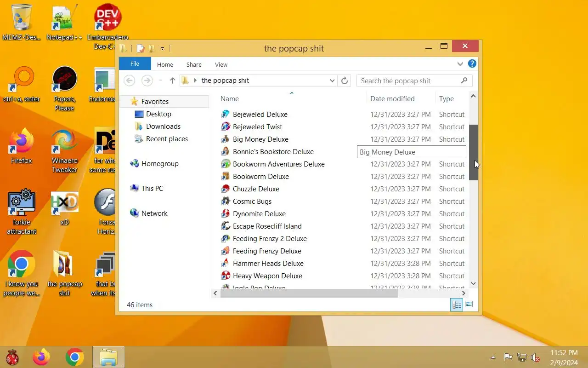Select the Heavy Weapon Deluxe icon

tap(226, 276)
